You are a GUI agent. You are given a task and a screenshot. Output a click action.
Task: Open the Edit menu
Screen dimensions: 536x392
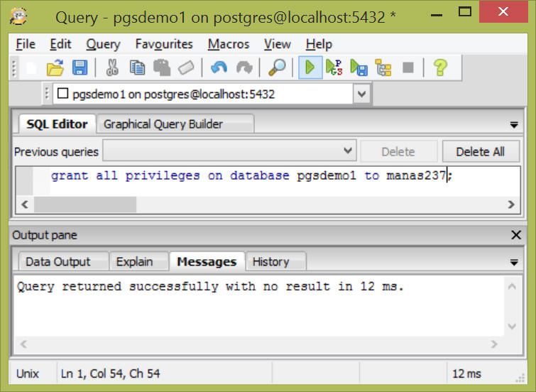(60, 44)
